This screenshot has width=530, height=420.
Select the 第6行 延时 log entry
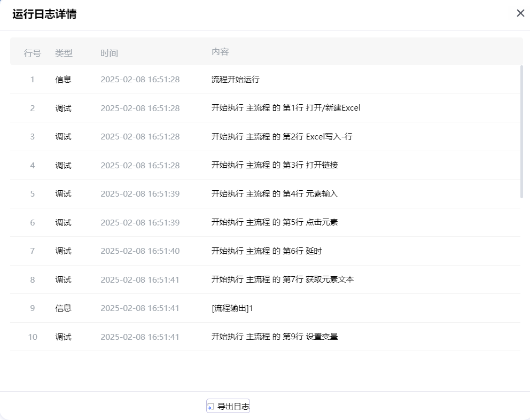(267, 251)
